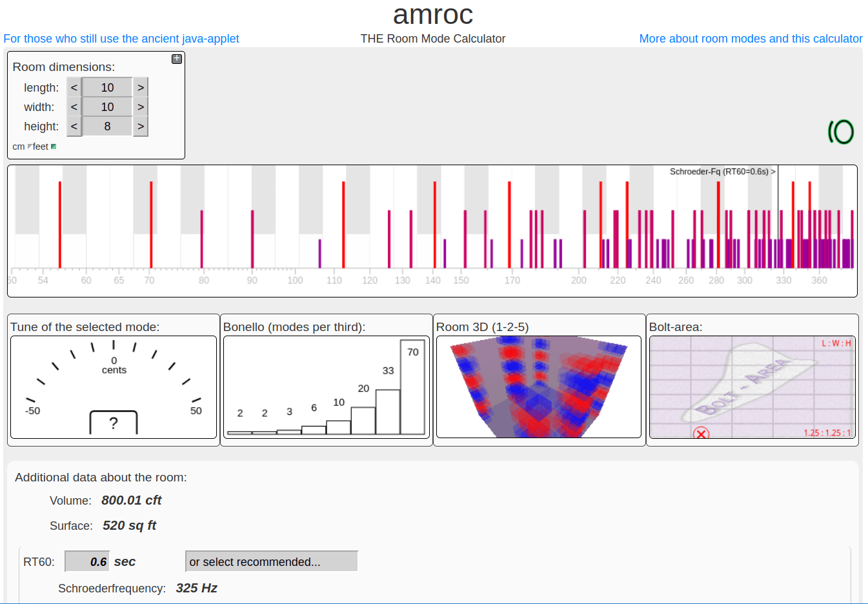Click the amroc title heading
This screenshot has height=604, width=868.
point(433,14)
